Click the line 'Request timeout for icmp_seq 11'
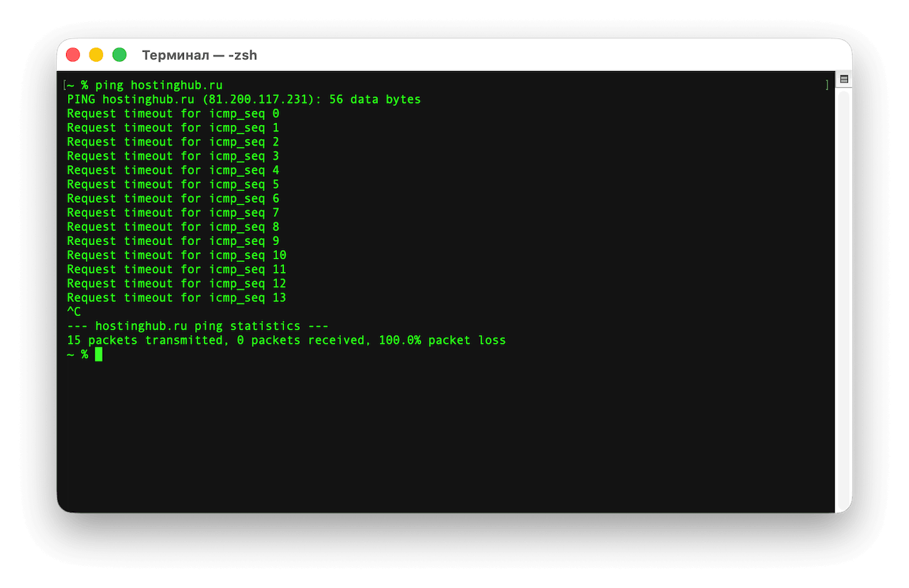909x588 pixels. click(176, 270)
